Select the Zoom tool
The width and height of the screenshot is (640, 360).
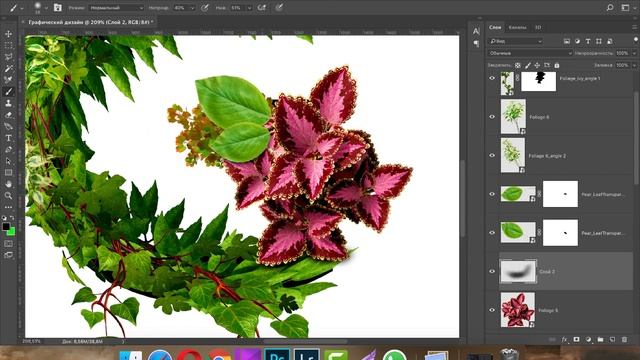coord(8,196)
